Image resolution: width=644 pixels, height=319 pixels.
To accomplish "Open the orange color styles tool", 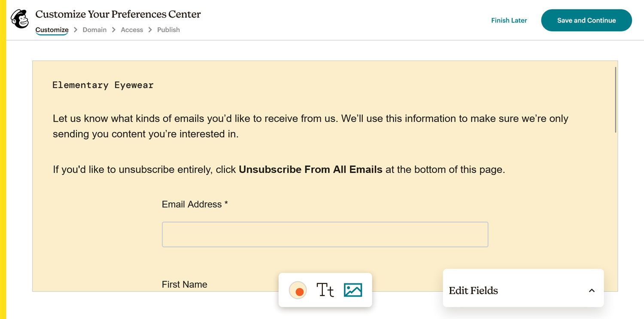I will 298,290.
